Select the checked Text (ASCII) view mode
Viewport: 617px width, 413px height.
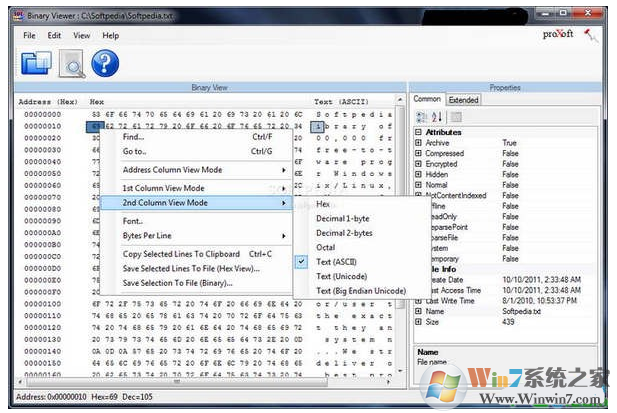(x=336, y=262)
